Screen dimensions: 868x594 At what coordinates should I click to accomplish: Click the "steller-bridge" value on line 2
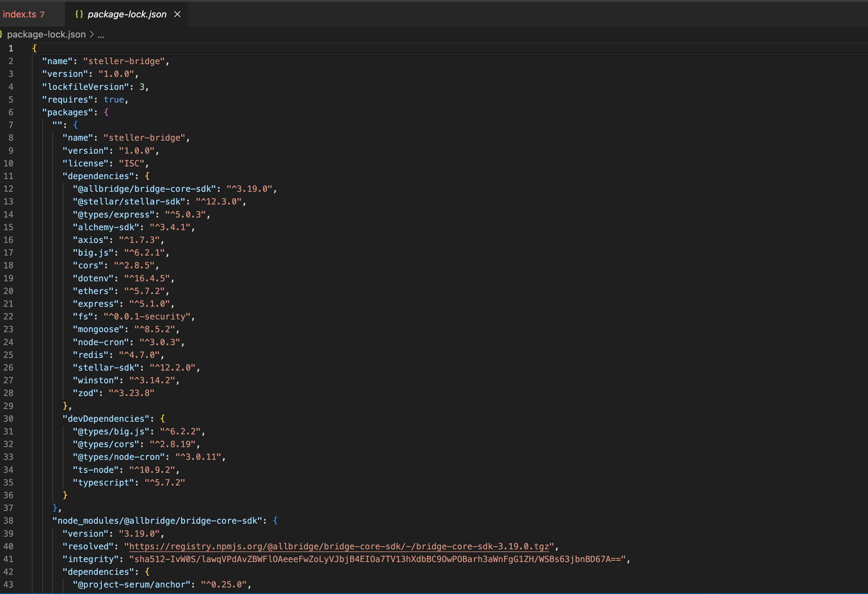coord(124,61)
